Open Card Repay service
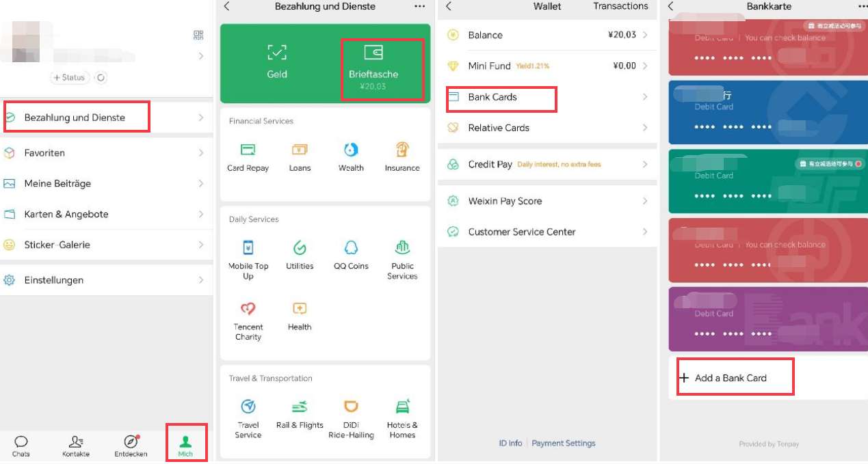 [x=248, y=157]
